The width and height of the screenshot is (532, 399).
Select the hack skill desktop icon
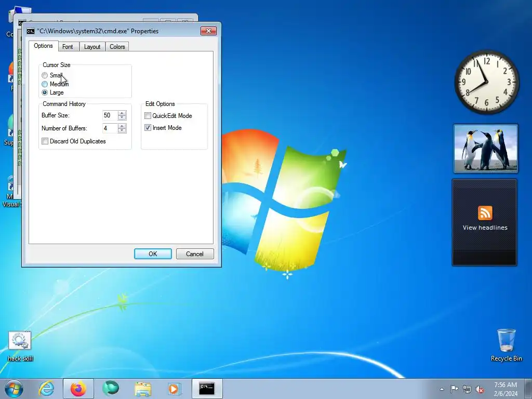(x=20, y=347)
